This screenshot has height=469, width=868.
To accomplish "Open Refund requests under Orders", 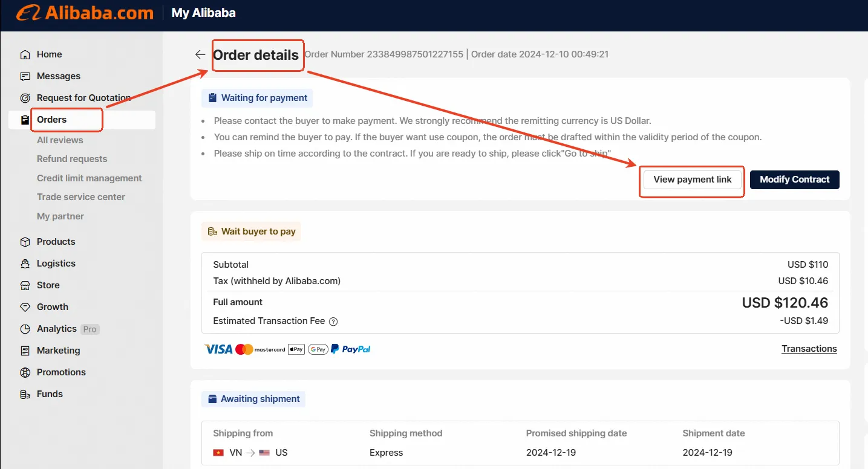I will (x=72, y=159).
